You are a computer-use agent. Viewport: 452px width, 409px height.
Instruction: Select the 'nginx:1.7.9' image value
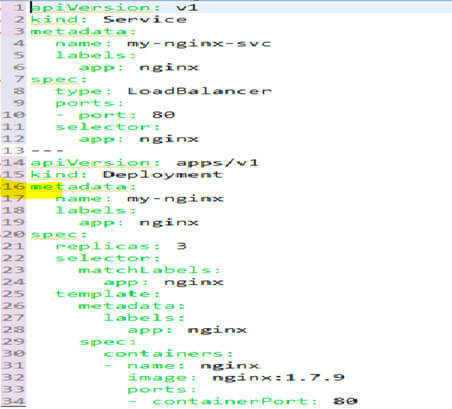point(278,377)
